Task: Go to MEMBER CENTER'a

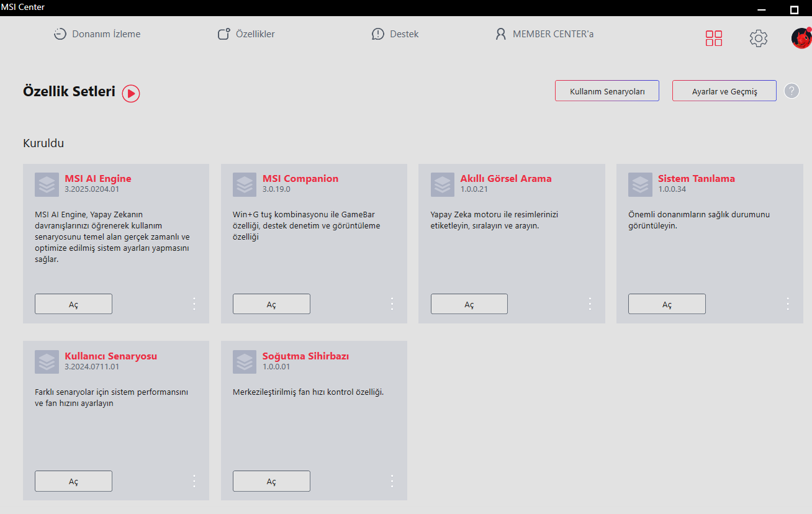Action: coord(544,34)
